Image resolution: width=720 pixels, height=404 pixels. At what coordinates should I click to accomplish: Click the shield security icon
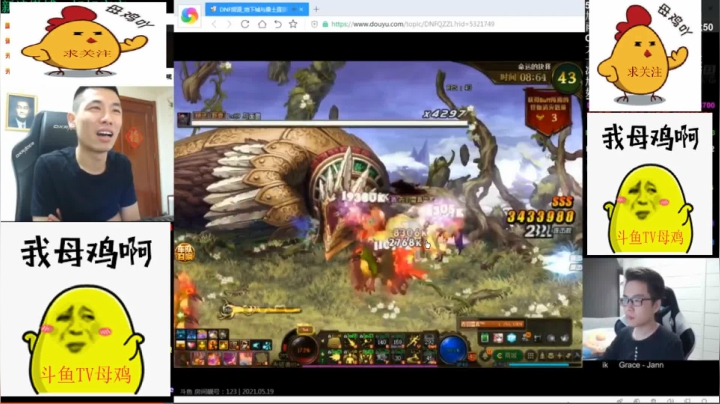point(315,24)
